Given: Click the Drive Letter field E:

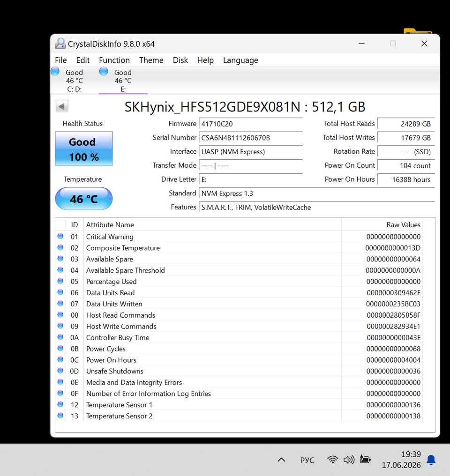Looking at the screenshot, I should tap(251, 180).
